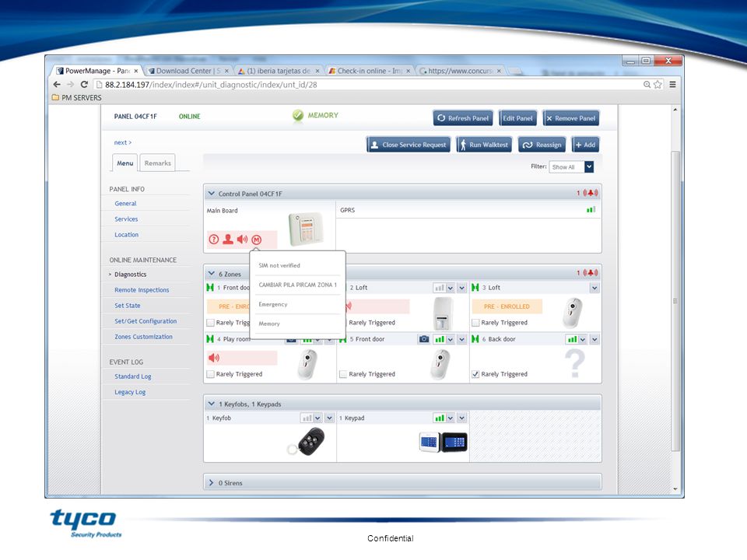
Task: Click the red person icon on Main Board
Action: pos(228,240)
